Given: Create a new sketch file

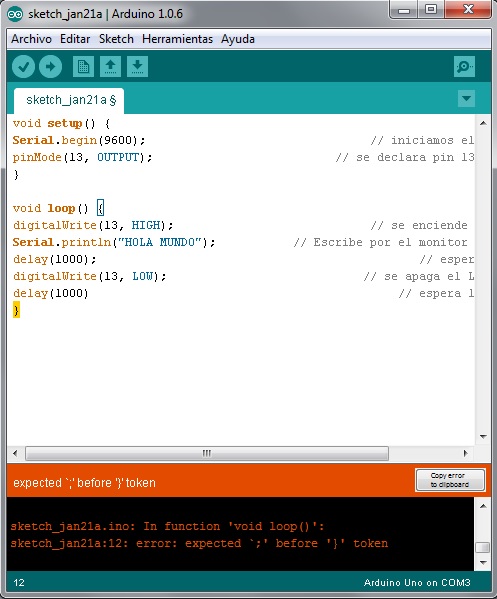Looking at the screenshot, I should (83, 67).
